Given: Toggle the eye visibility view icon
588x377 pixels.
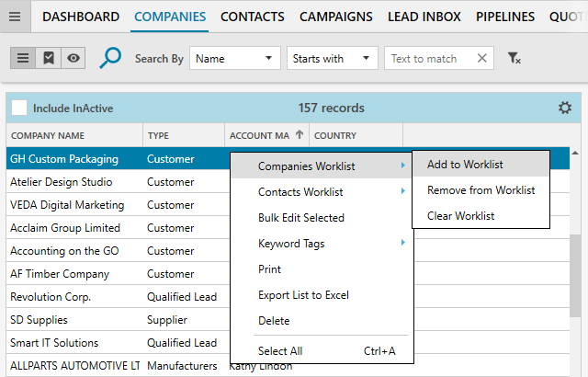Looking at the screenshot, I should click(x=73, y=58).
